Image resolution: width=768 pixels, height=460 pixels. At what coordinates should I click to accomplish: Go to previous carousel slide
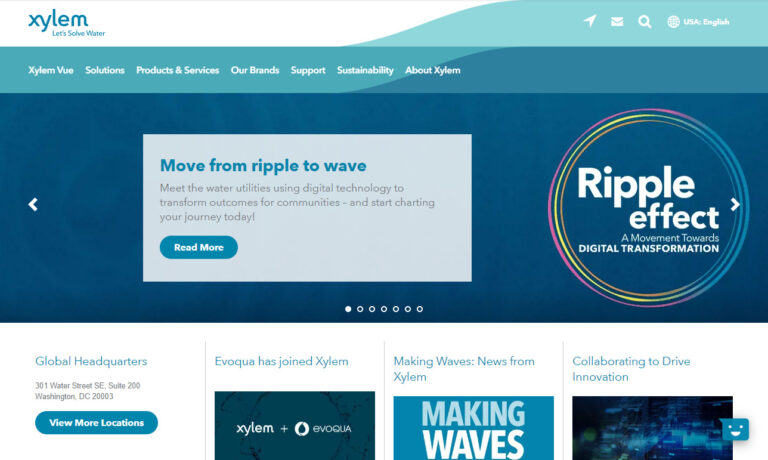[33, 204]
